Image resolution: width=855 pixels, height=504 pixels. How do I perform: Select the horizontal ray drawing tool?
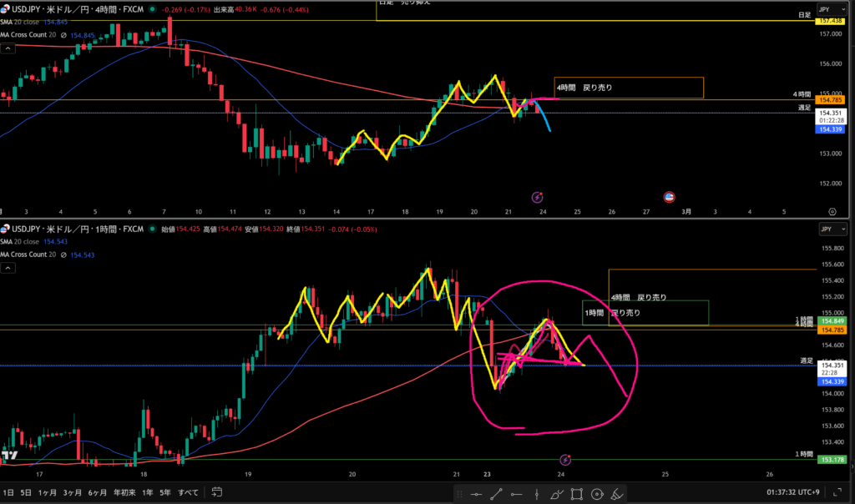tap(517, 494)
